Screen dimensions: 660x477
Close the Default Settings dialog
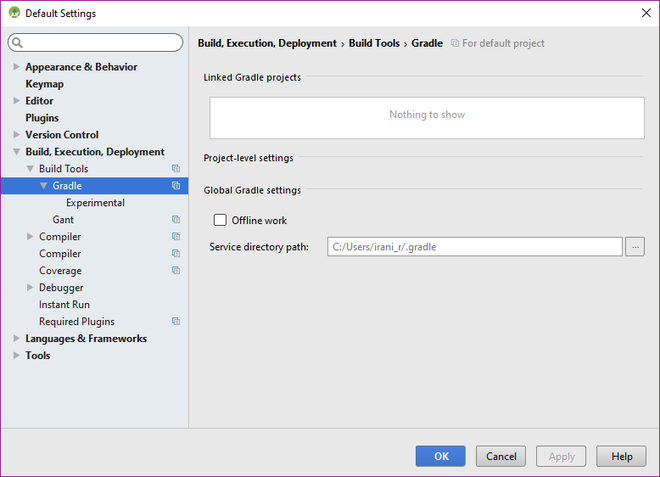(x=646, y=13)
